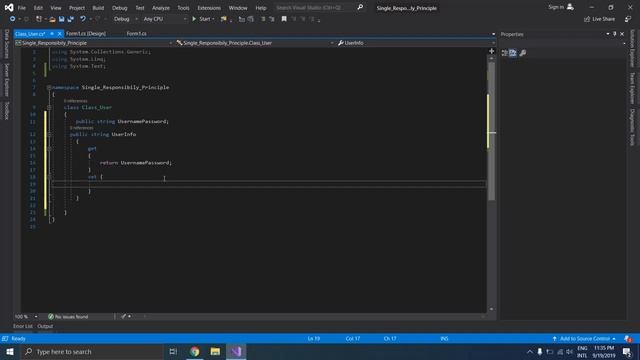
Task: Click the editor split plus icon above scrollbar
Action: coord(491,51)
